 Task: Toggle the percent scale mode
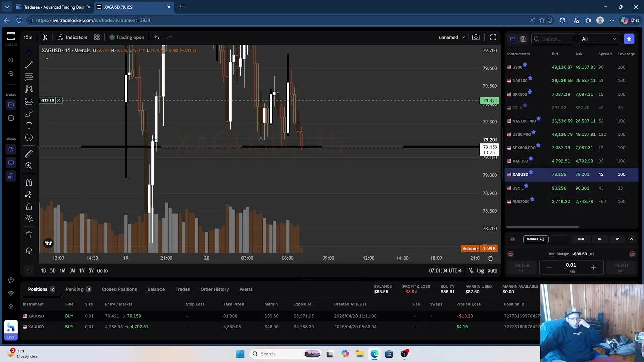470,270
